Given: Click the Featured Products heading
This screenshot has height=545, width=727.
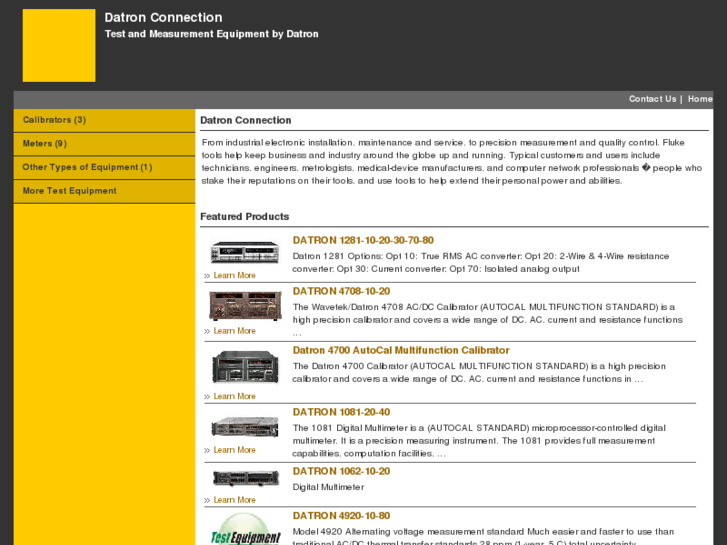Looking at the screenshot, I should 244,217.
